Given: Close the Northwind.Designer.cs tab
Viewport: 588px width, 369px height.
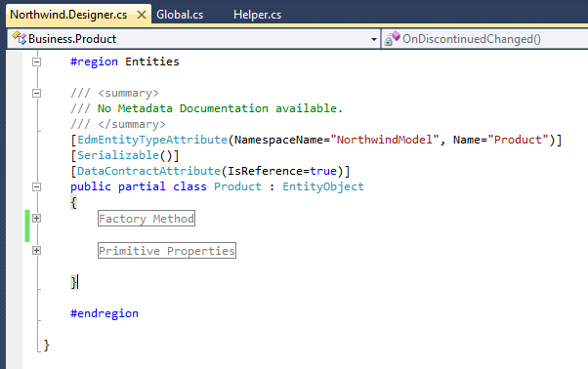Looking at the screenshot, I should tap(142, 15).
